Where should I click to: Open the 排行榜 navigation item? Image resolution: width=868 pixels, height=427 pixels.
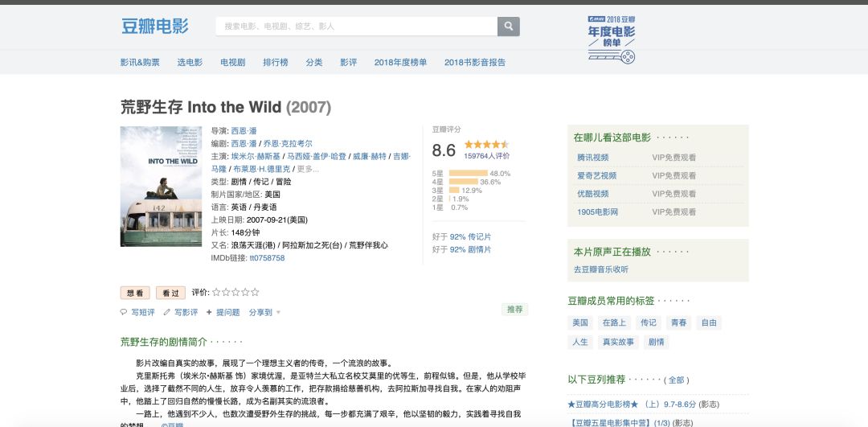[276, 62]
